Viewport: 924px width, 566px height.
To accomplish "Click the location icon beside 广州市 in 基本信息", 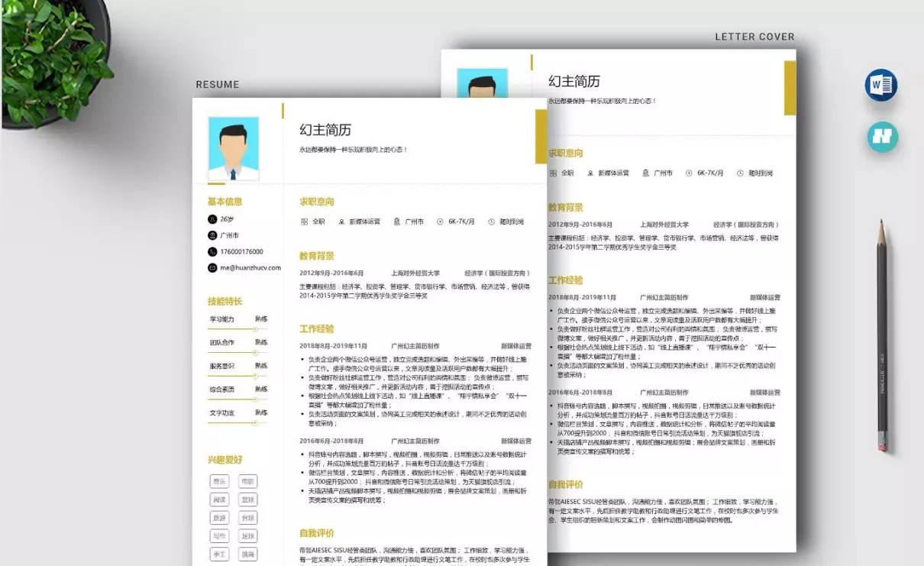I will [212, 235].
